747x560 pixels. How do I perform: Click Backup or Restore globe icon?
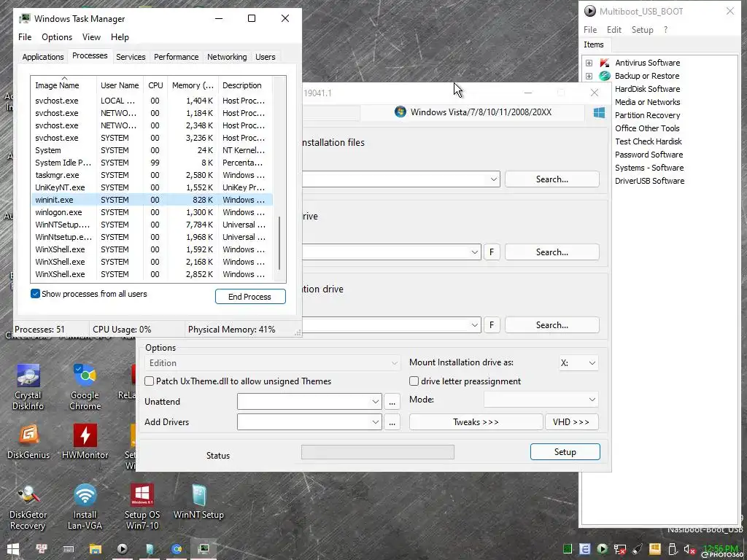tap(605, 76)
